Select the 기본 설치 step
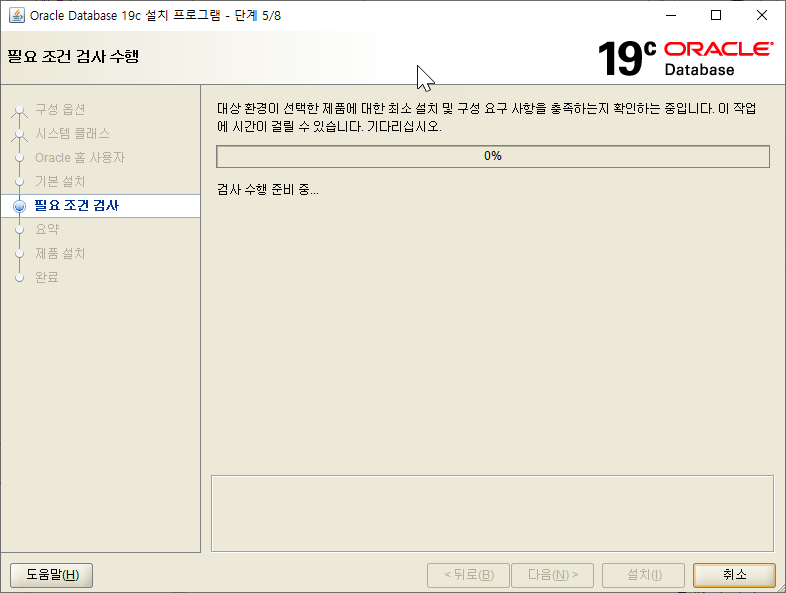786x593 pixels. (x=60, y=181)
